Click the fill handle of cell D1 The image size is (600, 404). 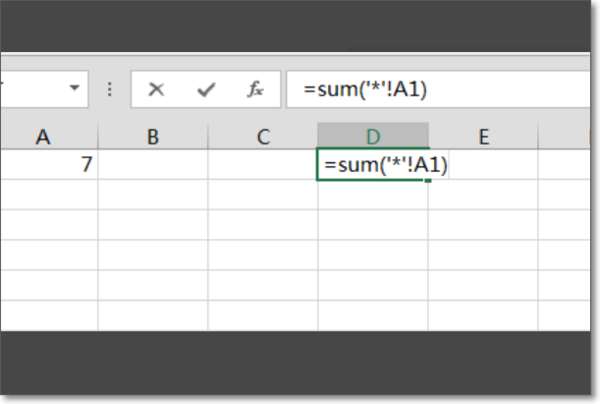428,180
